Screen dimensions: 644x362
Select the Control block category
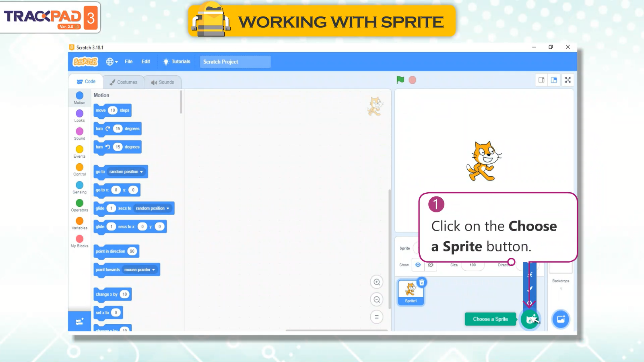tap(80, 169)
